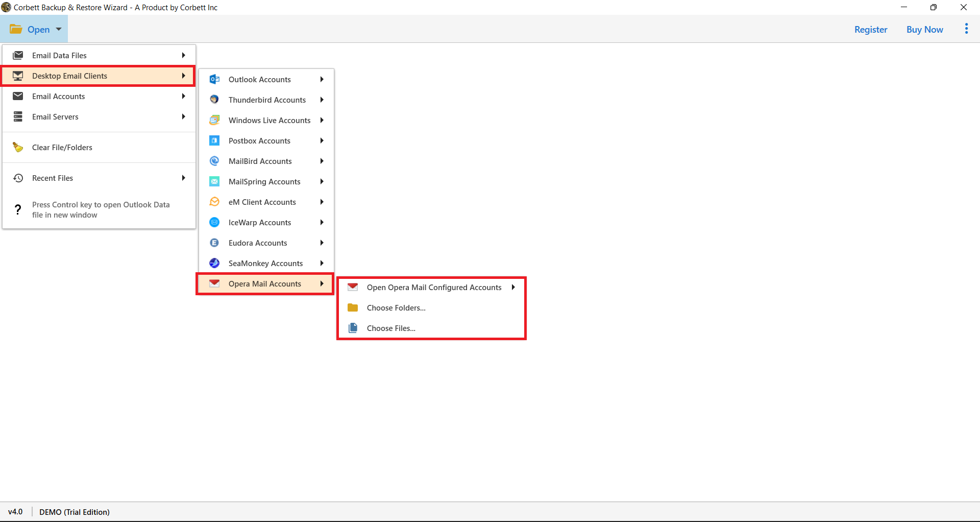The width and height of the screenshot is (980, 522).
Task: Choose Email Servers from the Open menu
Action: [x=99, y=116]
